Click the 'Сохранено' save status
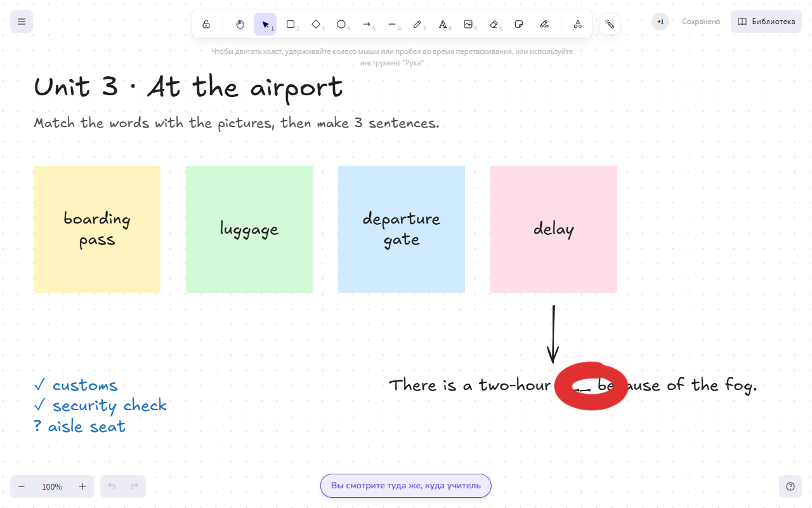 [x=701, y=22]
